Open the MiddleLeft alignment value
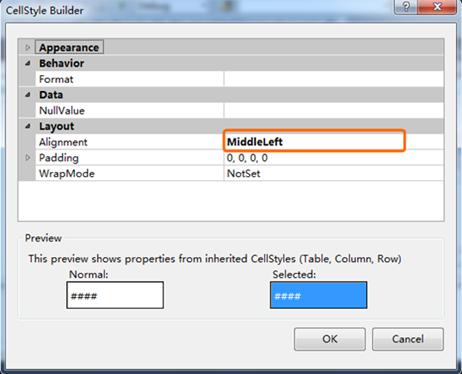This screenshot has height=374, width=462. [314, 141]
